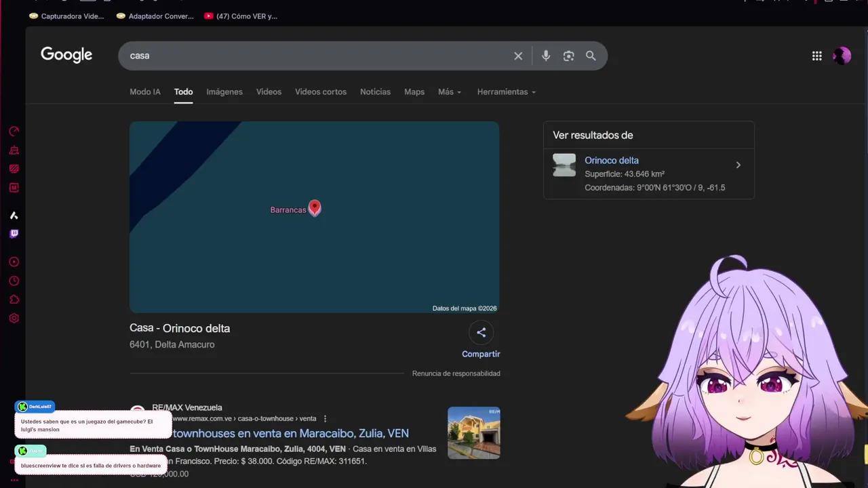This screenshot has height=488, width=868.
Task: Click inside the casa search field
Action: coord(315,56)
